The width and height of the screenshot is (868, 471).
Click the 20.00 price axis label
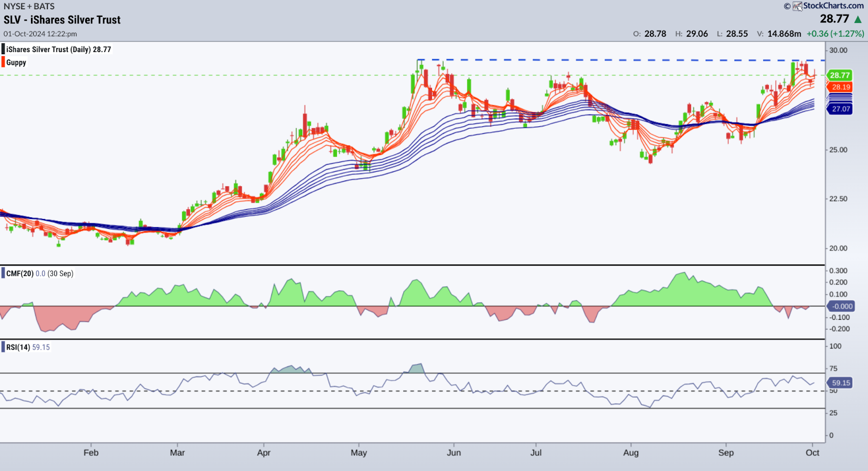tap(838, 248)
